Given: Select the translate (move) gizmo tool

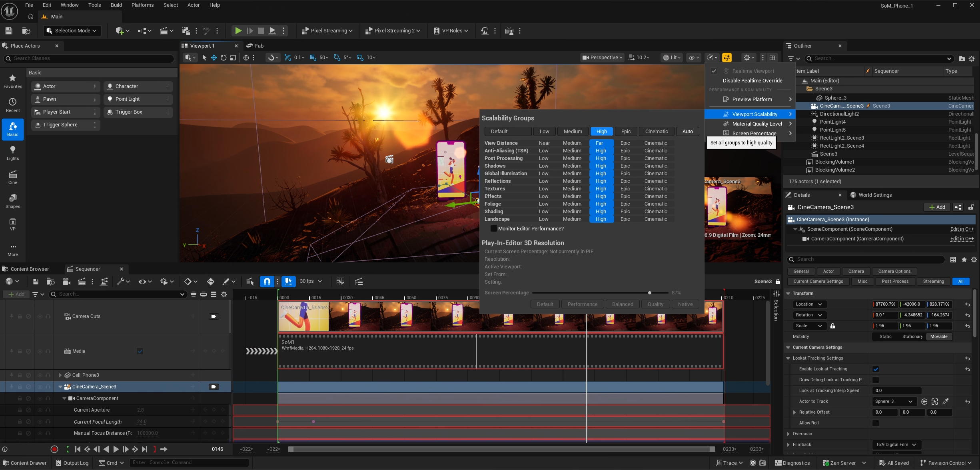Looking at the screenshot, I should (x=214, y=58).
